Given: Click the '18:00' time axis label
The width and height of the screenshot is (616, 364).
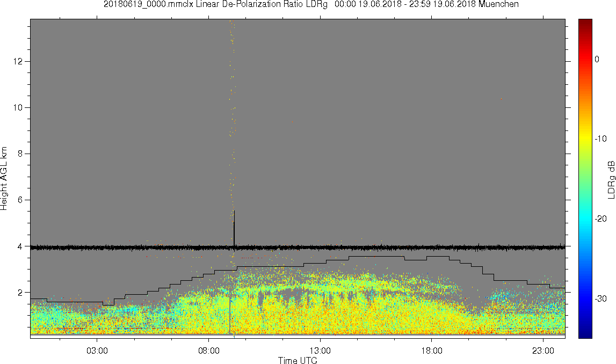Looking at the screenshot, I should [432, 351].
